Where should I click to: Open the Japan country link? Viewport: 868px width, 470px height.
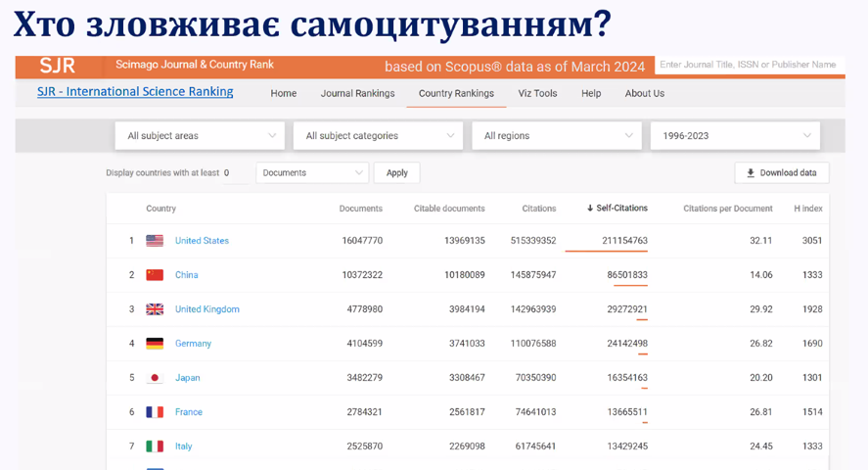coord(188,378)
